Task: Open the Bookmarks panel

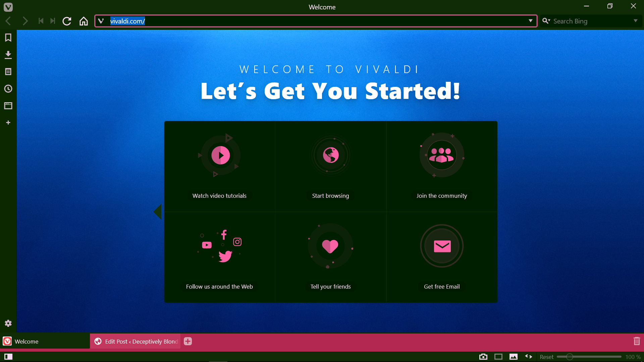Action: click(8, 38)
